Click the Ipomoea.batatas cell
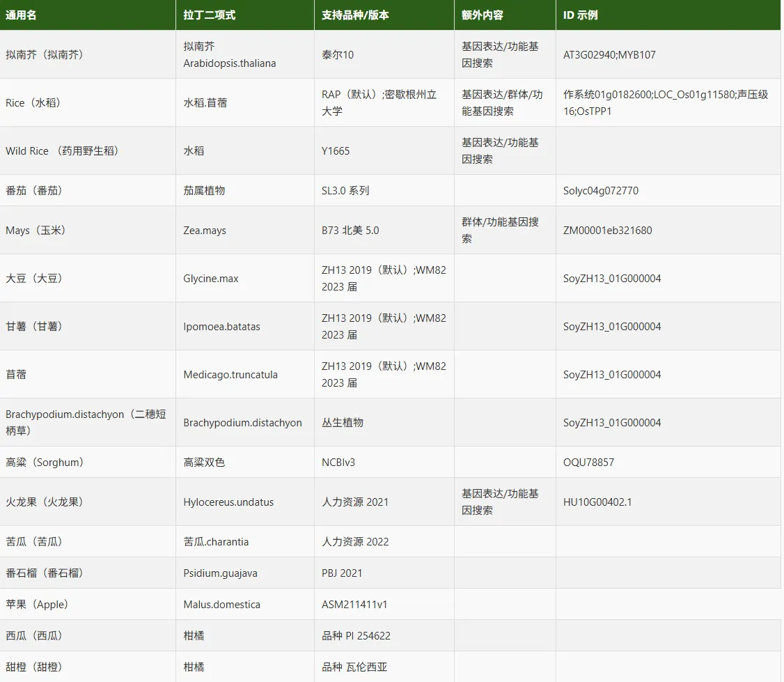Image resolution: width=784 pixels, height=682 pixels. click(221, 326)
